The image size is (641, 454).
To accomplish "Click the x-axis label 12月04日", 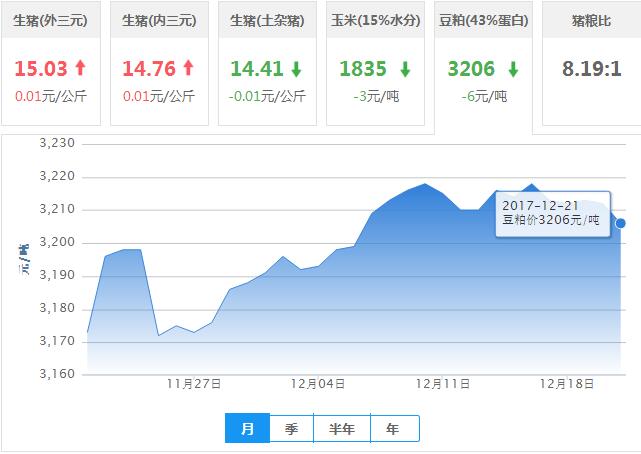I will [318, 384].
